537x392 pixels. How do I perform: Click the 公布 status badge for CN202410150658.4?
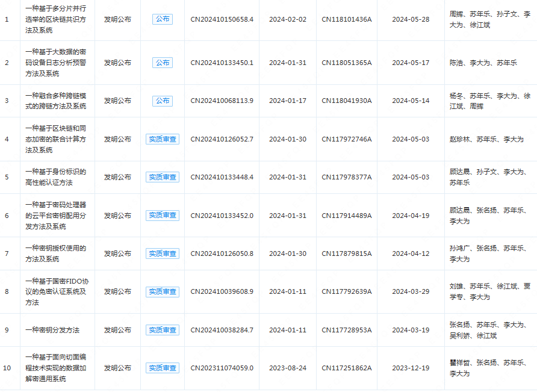coord(163,19)
